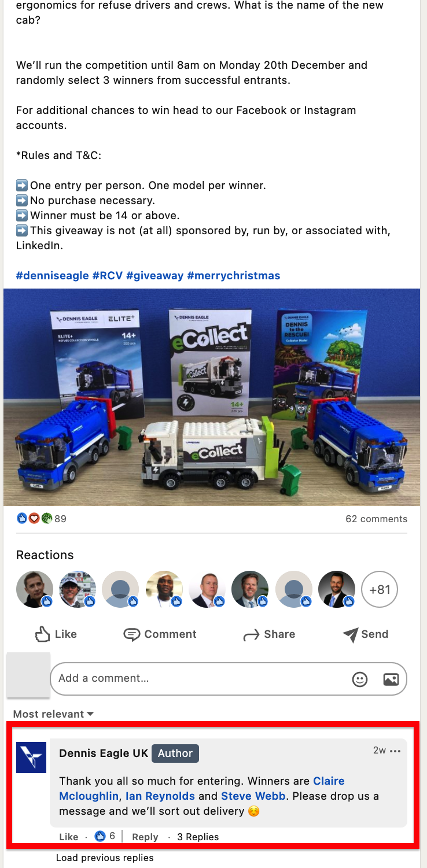Click the Comment speech bubble icon

132,635
